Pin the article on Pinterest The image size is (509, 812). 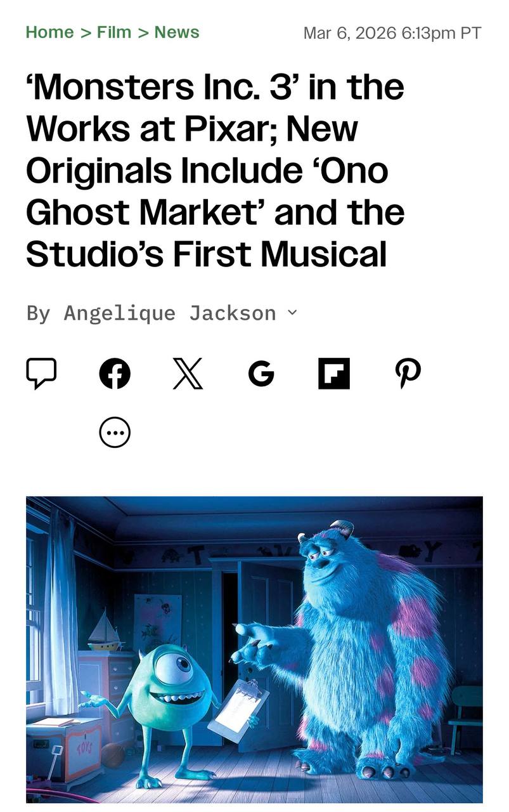[x=407, y=374]
